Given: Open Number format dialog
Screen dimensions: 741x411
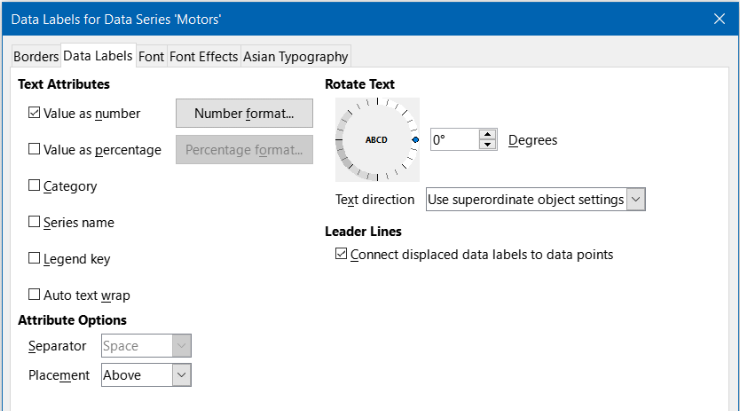Looking at the screenshot, I should point(244,113).
